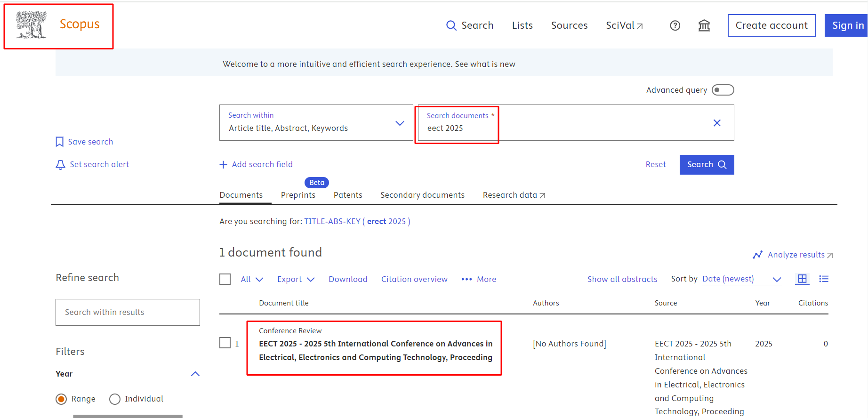Expand the Export dropdown
Image resolution: width=868 pixels, height=418 pixels.
click(296, 279)
